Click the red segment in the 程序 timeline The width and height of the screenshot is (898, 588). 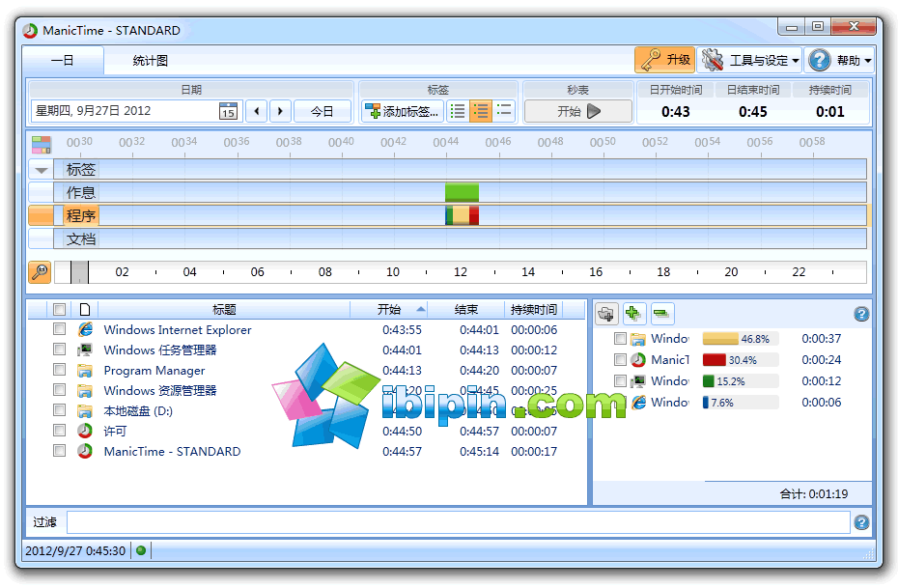474,215
